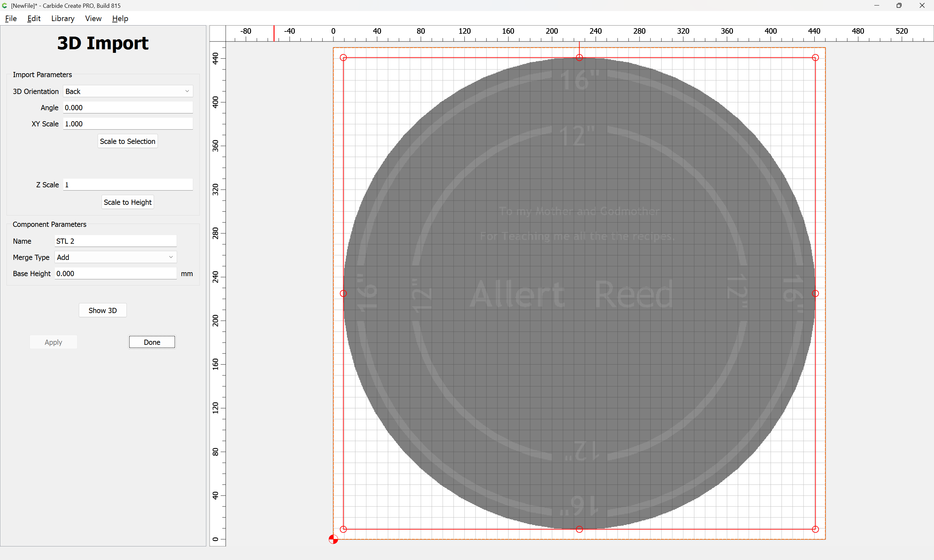Open the Library menu
Image resolution: width=934 pixels, height=560 pixels.
point(63,18)
